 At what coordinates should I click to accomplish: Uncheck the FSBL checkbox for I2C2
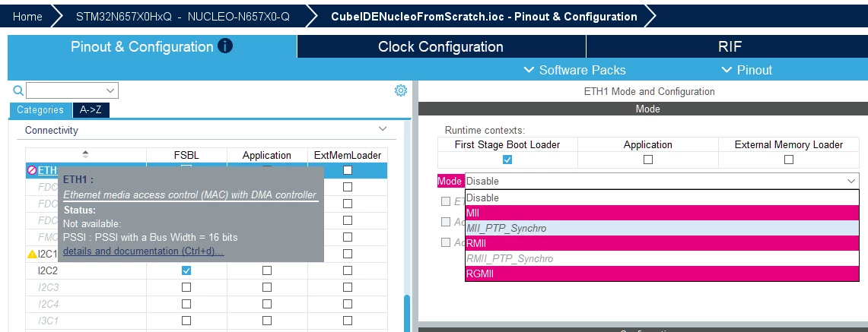pos(186,270)
